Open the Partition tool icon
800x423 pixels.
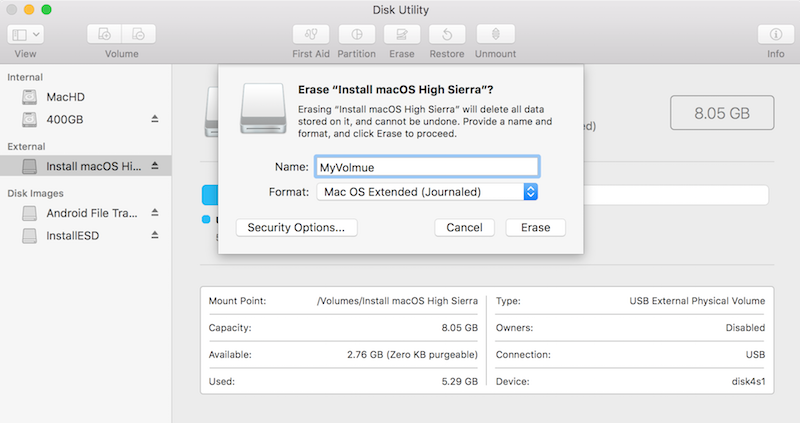pos(357,34)
